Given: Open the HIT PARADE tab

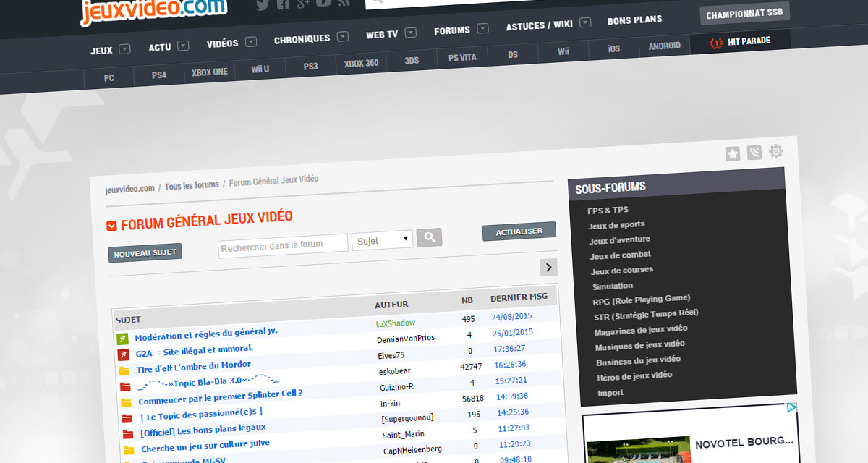Looking at the screenshot, I should point(740,41).
